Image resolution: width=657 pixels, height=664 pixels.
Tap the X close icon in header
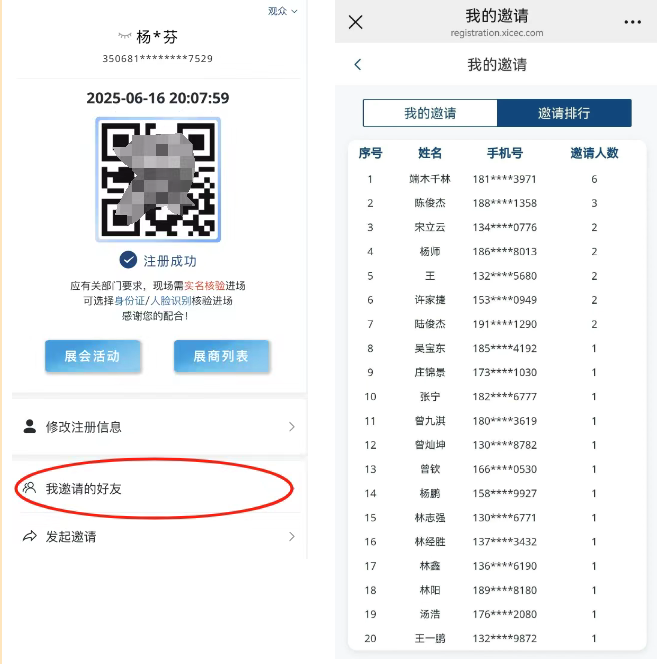355,22
